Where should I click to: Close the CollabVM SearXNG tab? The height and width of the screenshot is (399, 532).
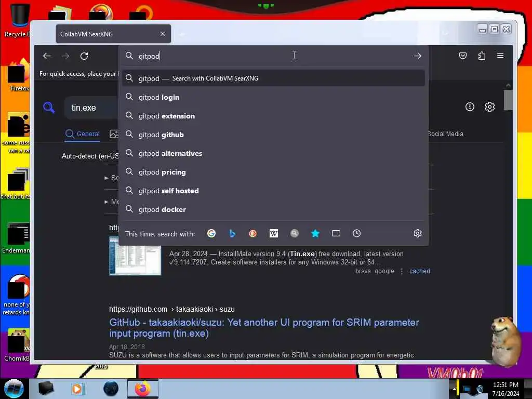click(163, 34)
